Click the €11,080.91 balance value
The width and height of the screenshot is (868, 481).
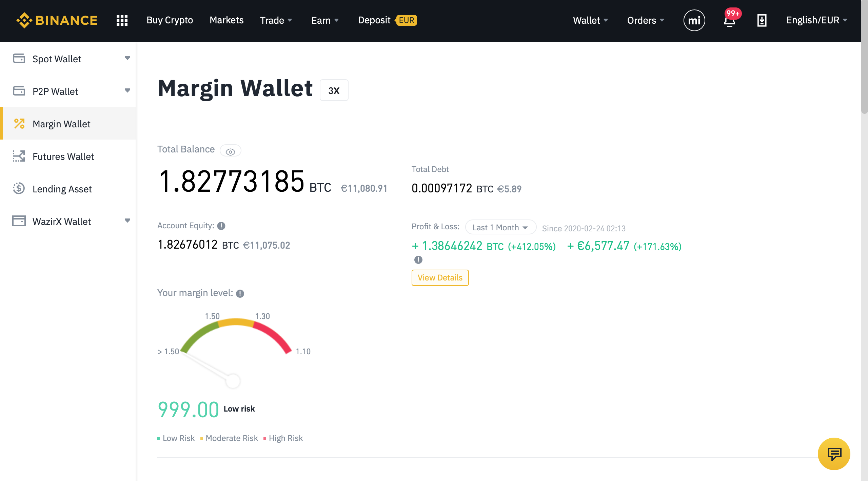click(x=364, y=189)
